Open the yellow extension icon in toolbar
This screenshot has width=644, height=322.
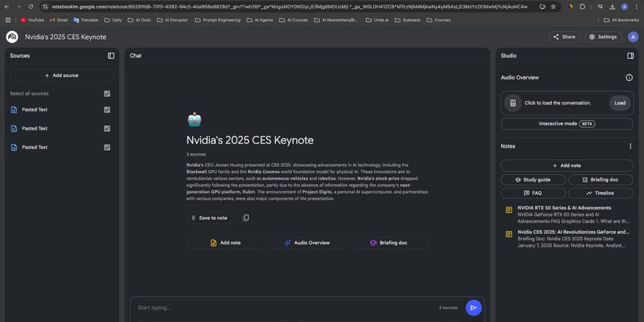point(571,6)
